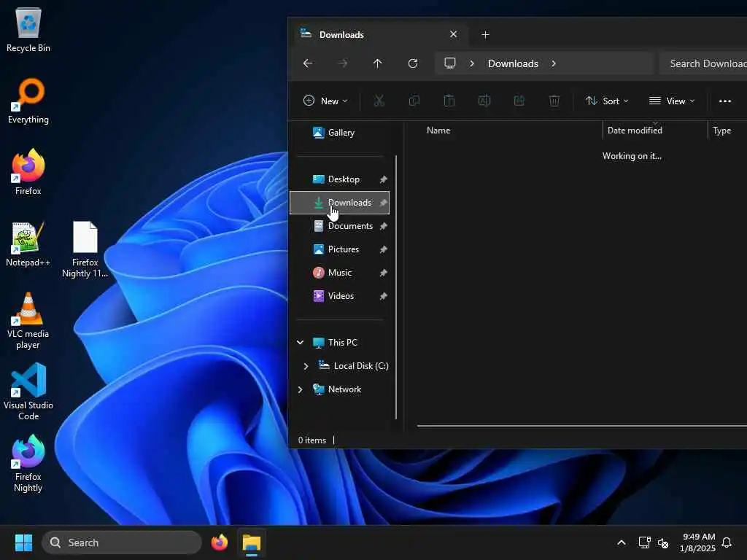The width and height of the screenshot is (747, 560).
Task: Show hidden tray icons chevron
Action: click(x=622, y=542)
